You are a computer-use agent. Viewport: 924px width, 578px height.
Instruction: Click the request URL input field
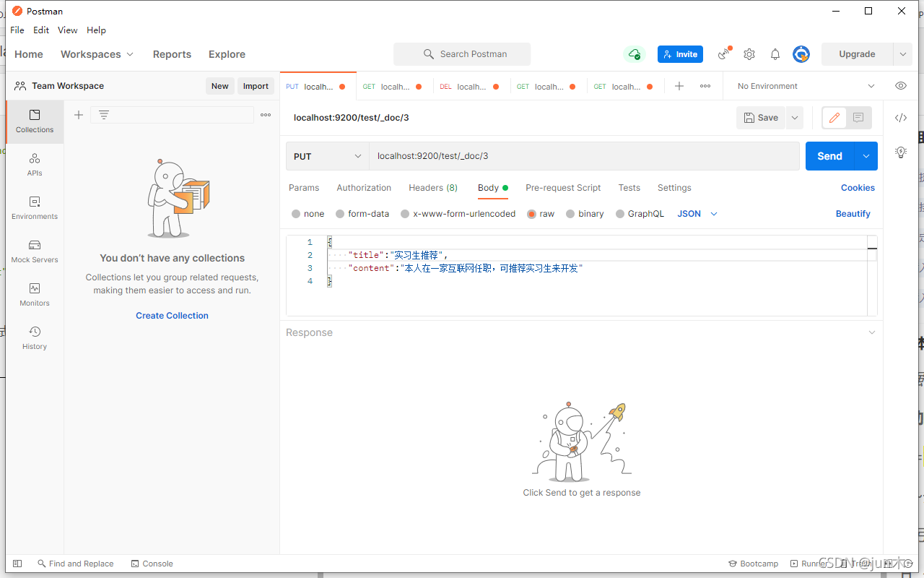click(x=584, y=156)
